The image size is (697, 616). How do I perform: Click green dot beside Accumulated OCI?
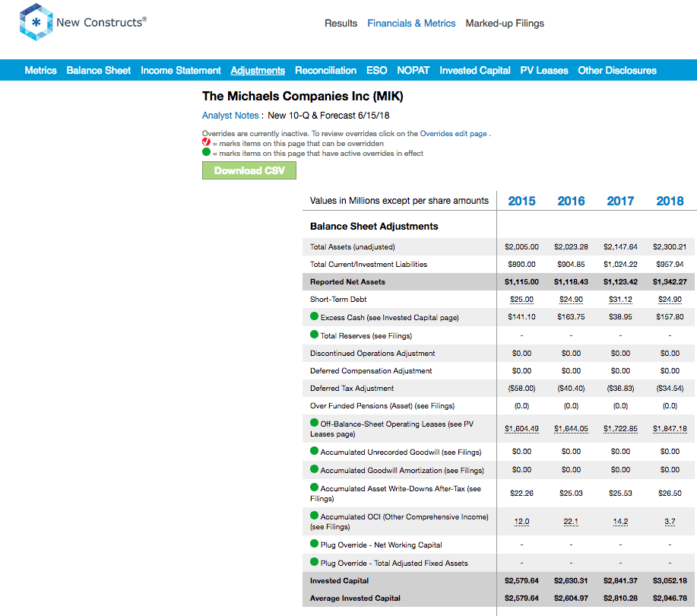pyautogui.click(x=314, y=516)
